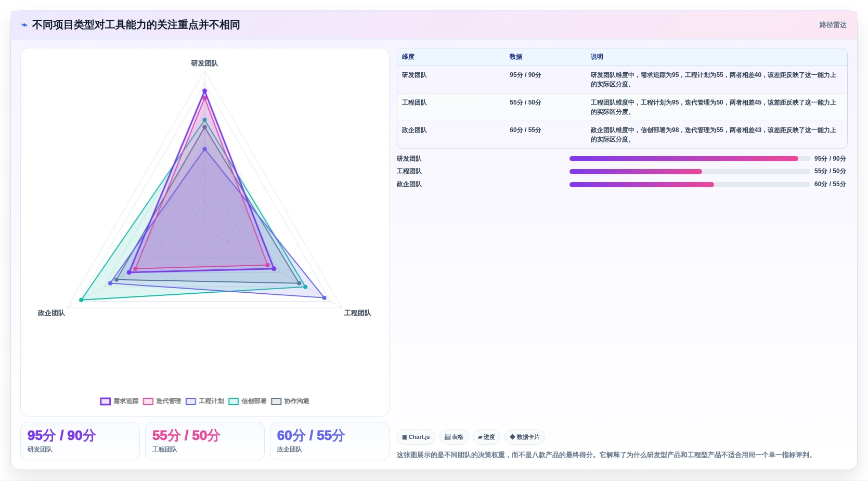Image resolution: width=868 pixels, height=481 pixels.
Task: Select the Chart.js chip
Action: (x=416, y=437)
